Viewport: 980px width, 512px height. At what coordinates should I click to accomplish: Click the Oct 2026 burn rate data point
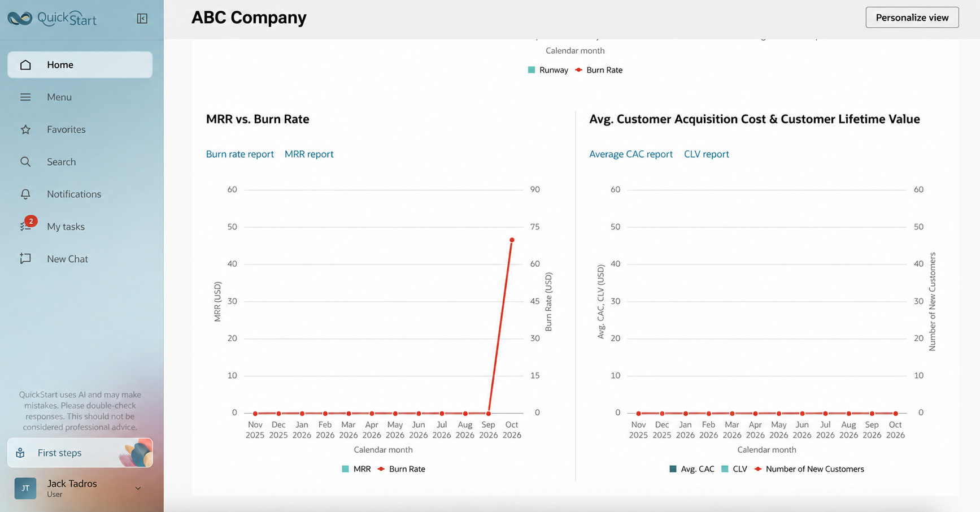click(x=512, y=240)
